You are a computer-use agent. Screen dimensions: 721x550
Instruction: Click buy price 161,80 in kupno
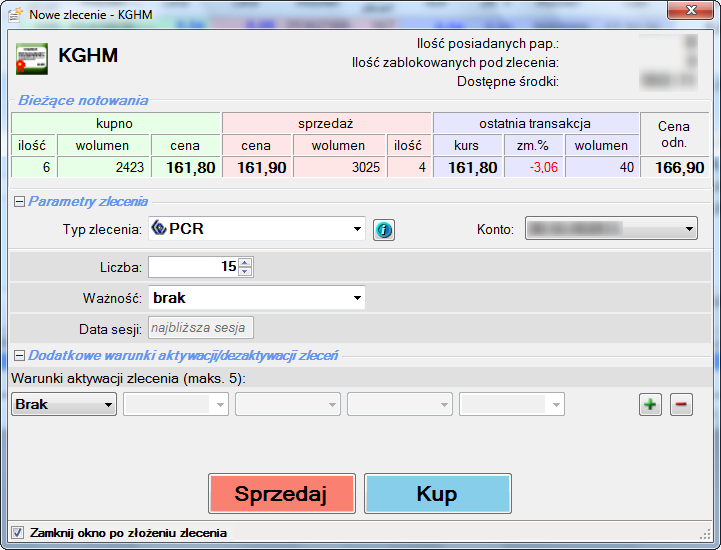point(186,167)
